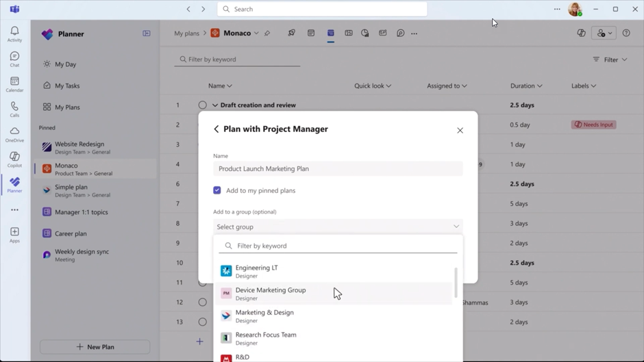Collapse Draft creation and review group
Viewport: 644px width, 362px height.
tap(215, 105)
